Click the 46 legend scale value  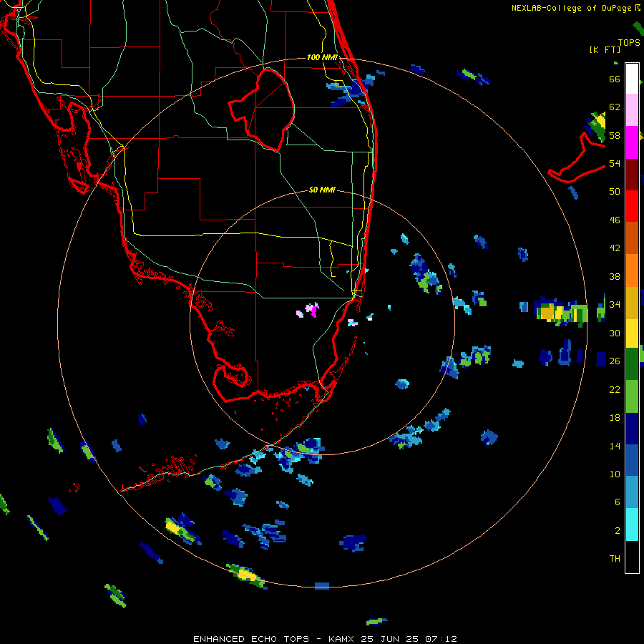pyautogui.click(x=615, y=220)
